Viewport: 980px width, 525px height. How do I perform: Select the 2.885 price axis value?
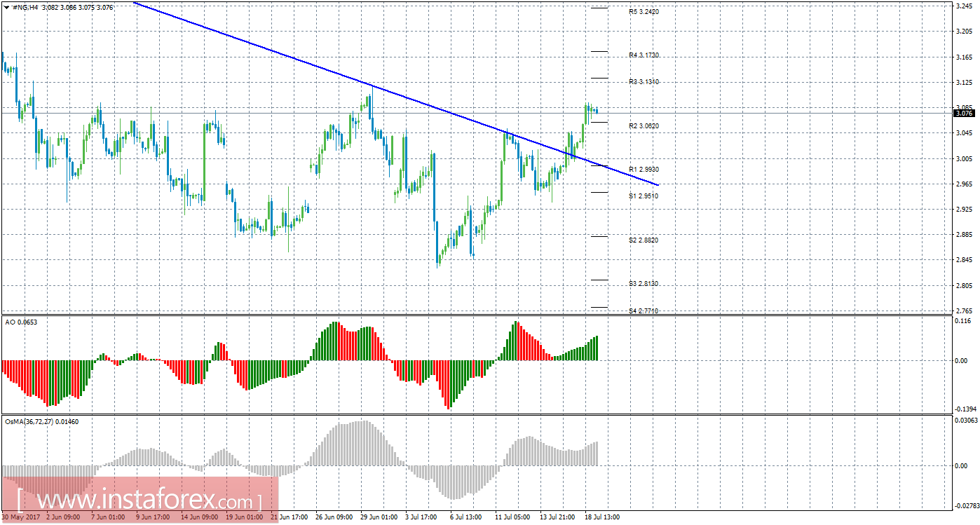pyautogui.click(x=964, y=235)
